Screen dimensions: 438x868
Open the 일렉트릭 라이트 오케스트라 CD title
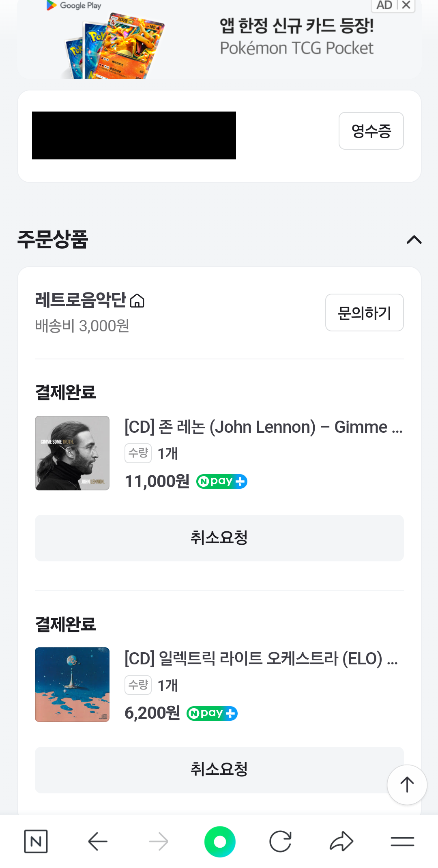(261, 659)
